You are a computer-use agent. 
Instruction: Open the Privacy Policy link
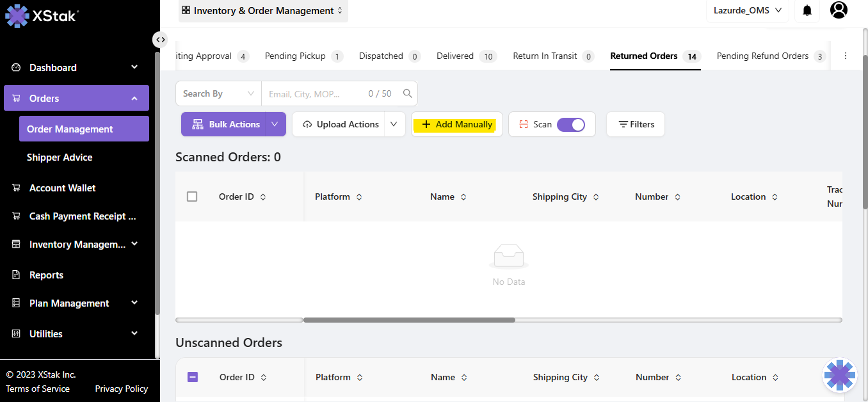(x=121, y=389)
